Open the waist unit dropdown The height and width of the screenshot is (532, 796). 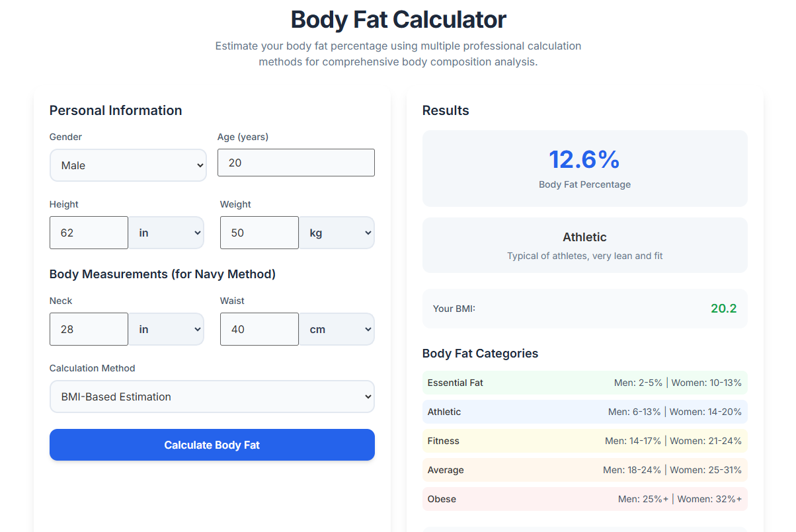[x=337, y=328]
